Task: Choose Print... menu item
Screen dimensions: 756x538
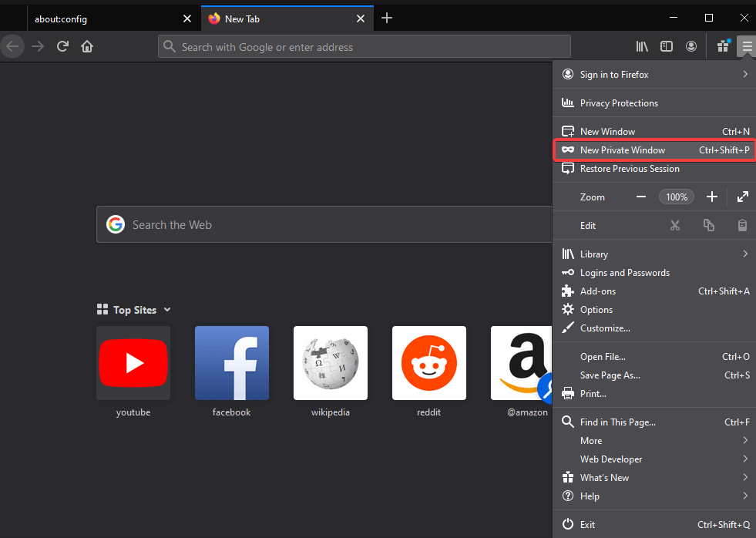Action: click(x=654, y=394)
